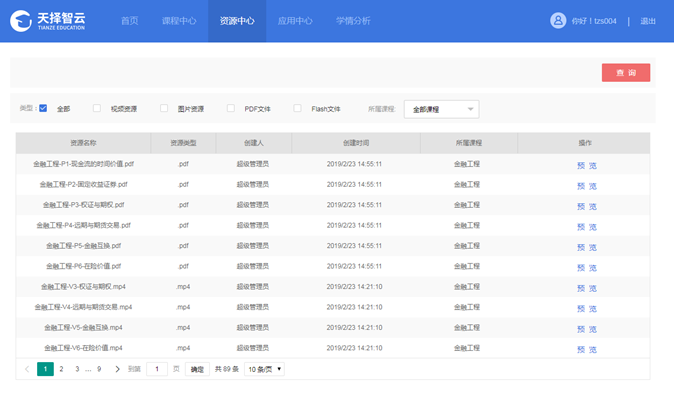674x396 pixels.
Task: Click file name 金融工程-P5-金融互换.pdf
Action: click(83, 246)
